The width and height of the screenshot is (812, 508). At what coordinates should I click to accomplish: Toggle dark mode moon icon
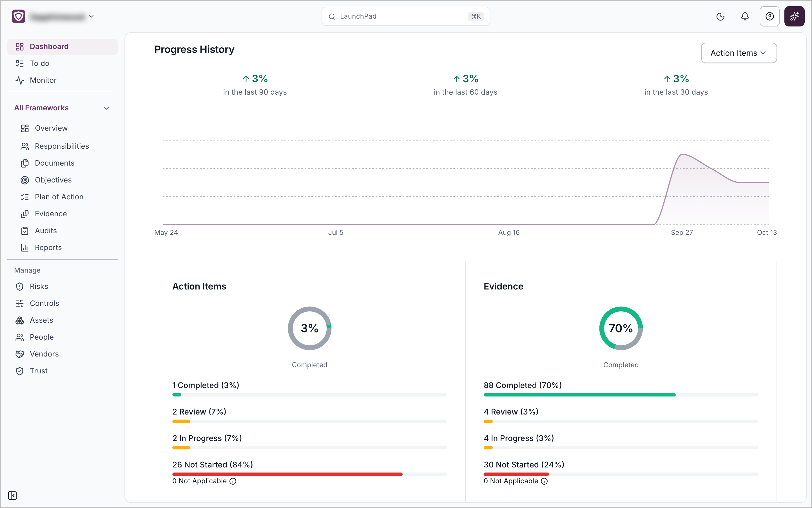pyautogui.click(x=720, y=16)
